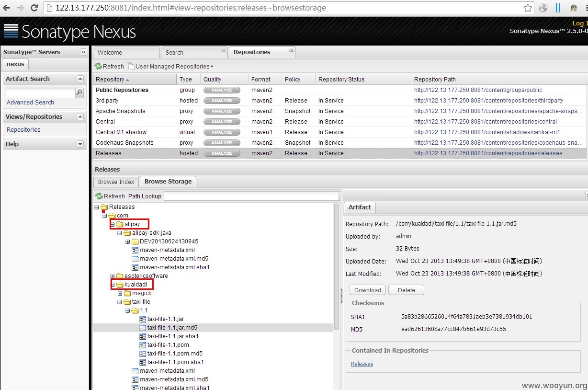Open the Repositories link in the sidebar
Screen dimensions: 588x390
click(23, 130)
